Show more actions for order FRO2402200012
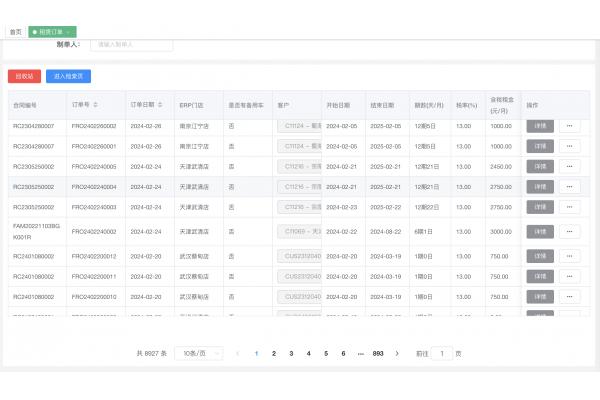This screenshot has height=400, width=600. [x=569, y=255]
